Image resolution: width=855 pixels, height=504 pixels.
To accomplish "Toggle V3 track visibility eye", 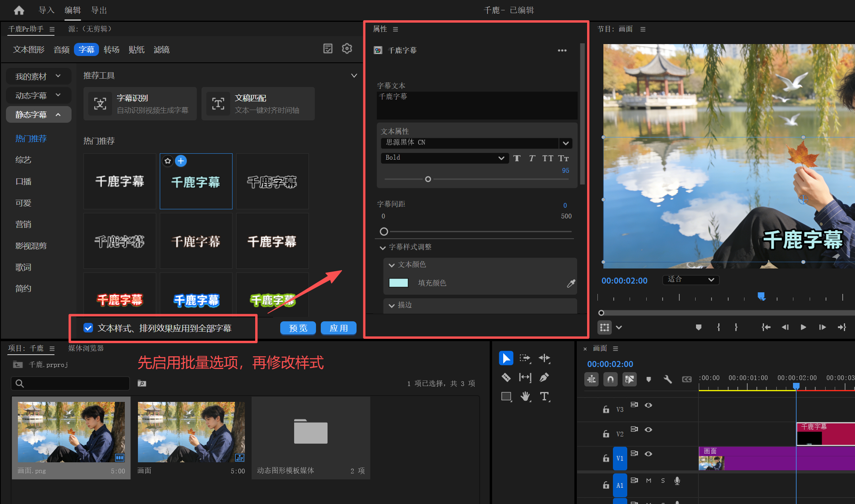I will [648, 405].
